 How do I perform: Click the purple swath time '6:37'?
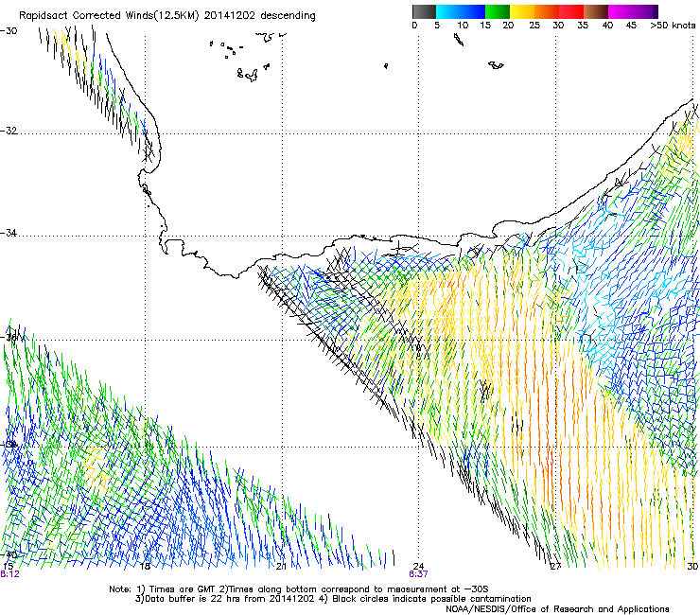418,574
